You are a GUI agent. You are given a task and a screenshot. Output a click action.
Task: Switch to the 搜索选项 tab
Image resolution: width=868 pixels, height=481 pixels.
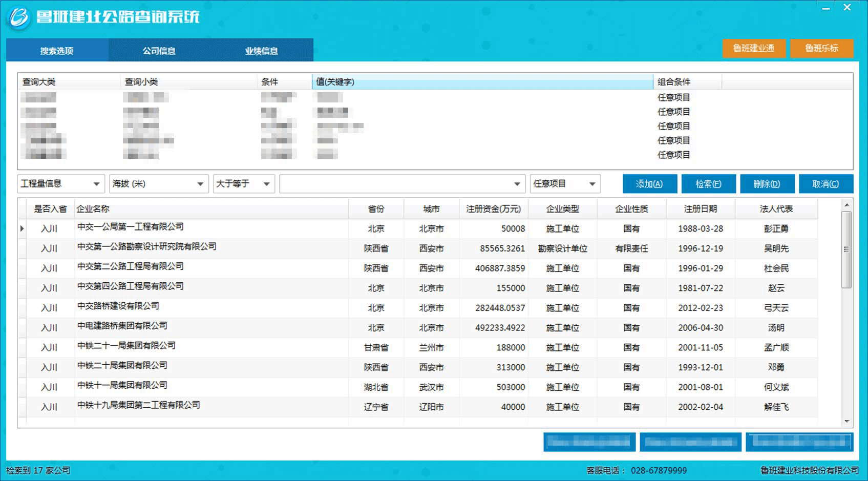pos(57,51)
